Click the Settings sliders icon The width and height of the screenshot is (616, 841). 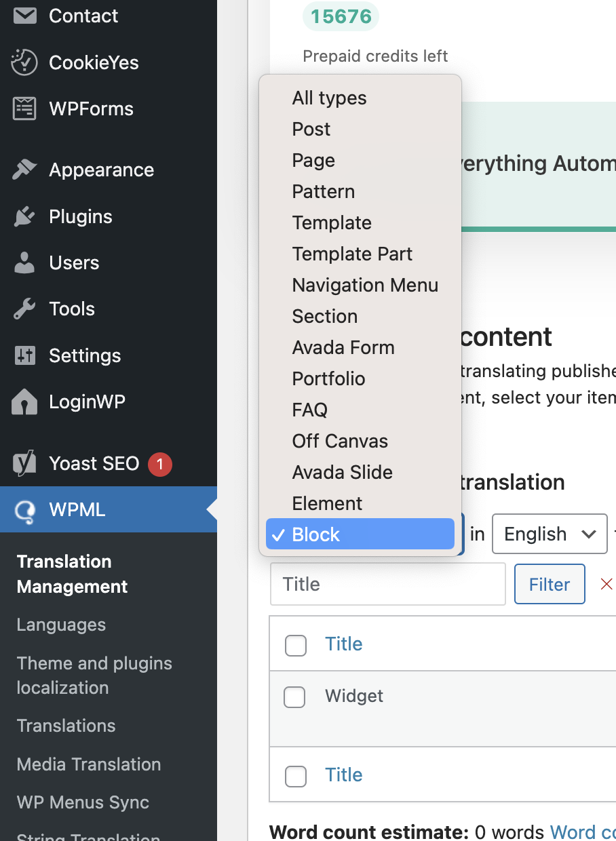coord(25,355)
